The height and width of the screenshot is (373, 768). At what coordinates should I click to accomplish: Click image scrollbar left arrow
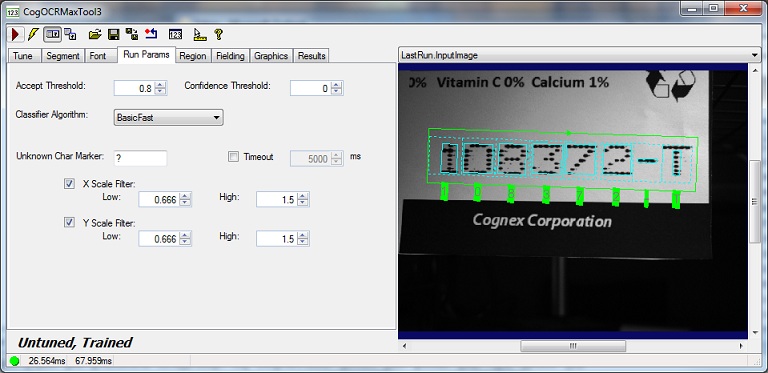click(x=405, y=346)
